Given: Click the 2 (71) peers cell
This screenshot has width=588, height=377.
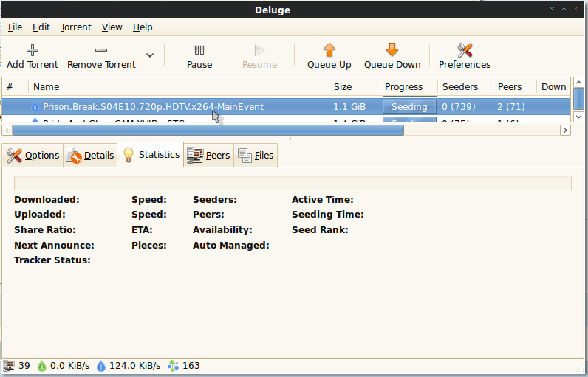Looking at the screenshot, I should [x=510, y=107].
